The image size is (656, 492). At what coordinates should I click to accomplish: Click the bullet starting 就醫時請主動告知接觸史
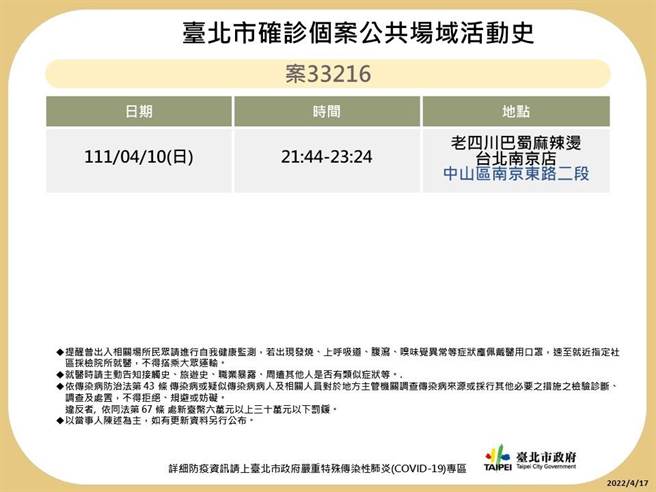point(229,374)
